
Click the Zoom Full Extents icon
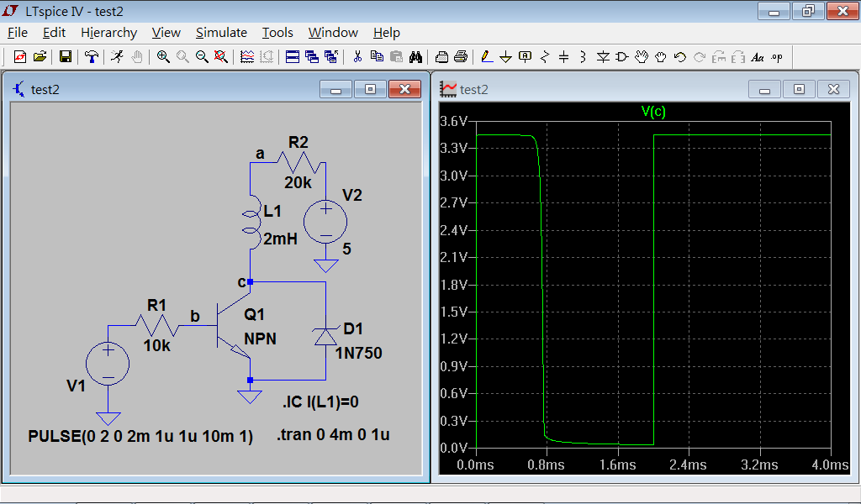[221, 56]
